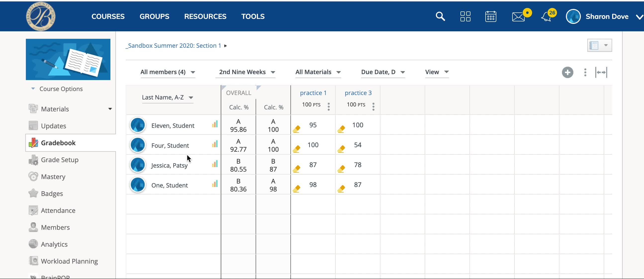Open the Due Date, D sort dropdown
Screen dimensions: 644x279
pyautogui.click(x=383, y=72)
